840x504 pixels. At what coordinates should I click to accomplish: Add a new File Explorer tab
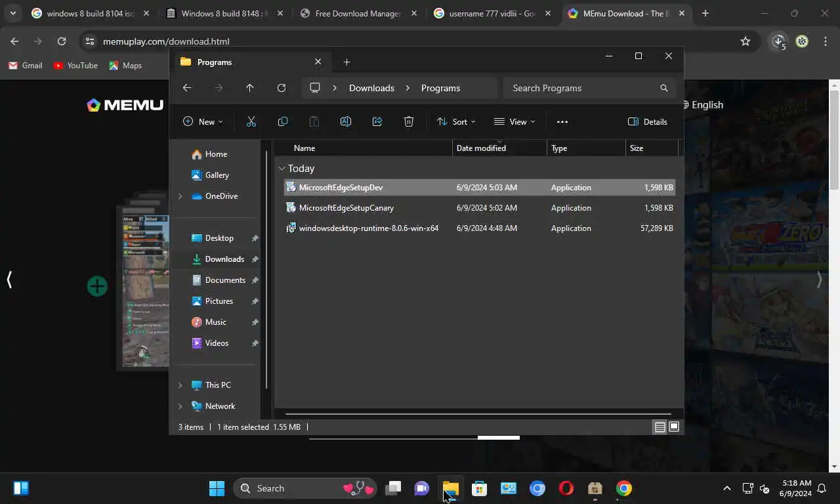[x=347, y=62]
